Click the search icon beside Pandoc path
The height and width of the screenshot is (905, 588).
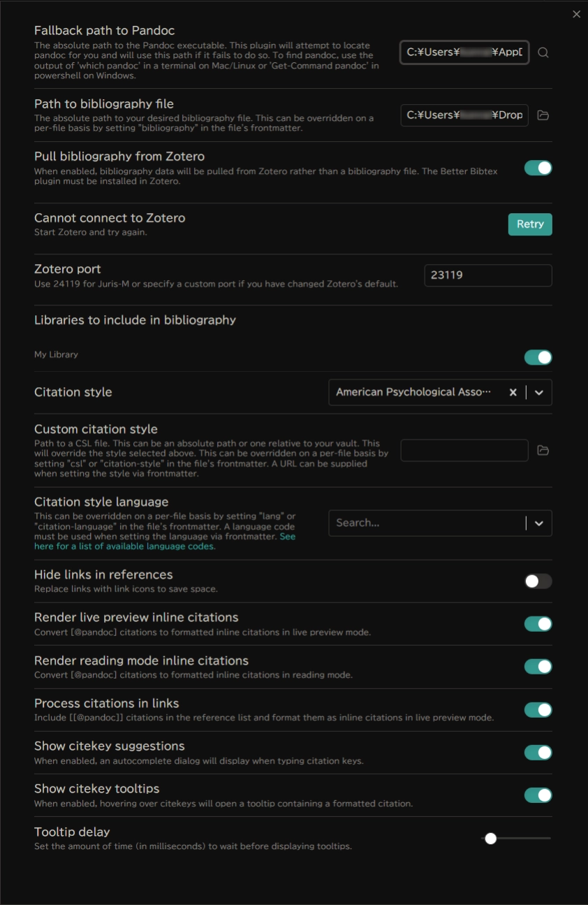543,52
